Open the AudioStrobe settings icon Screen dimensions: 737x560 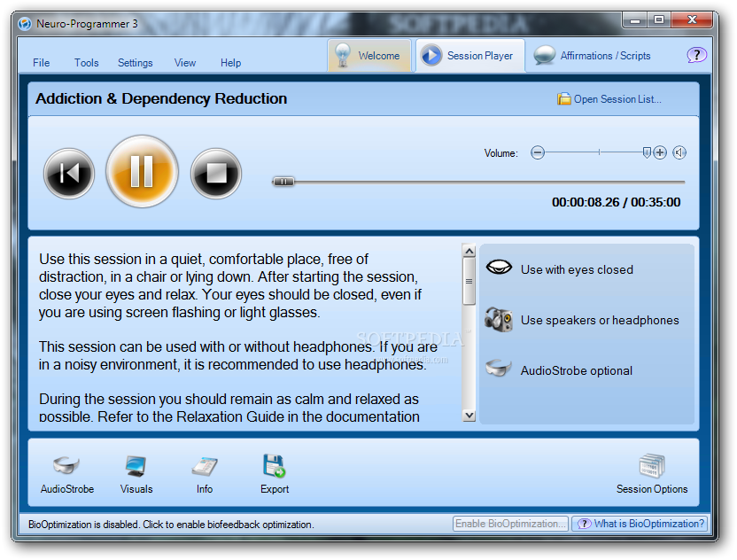[66, 465]
